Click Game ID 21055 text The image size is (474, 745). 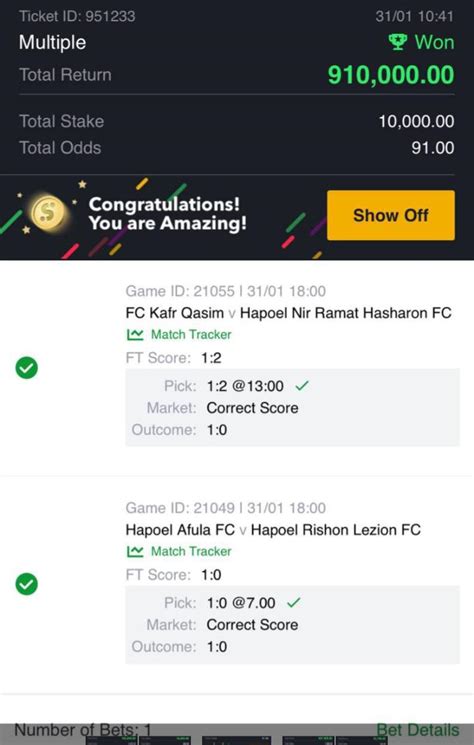180,291
